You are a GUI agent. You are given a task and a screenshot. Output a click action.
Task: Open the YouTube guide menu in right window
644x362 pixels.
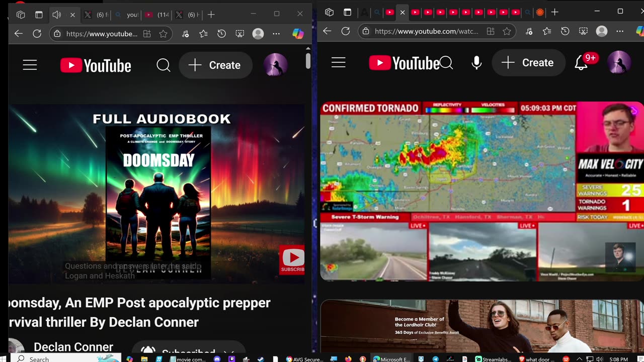[339, 63]
